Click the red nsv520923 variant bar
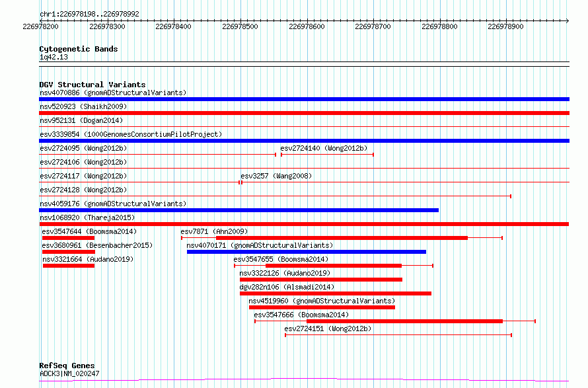This screenshot has width=588, height=388. tap(304, 113)
